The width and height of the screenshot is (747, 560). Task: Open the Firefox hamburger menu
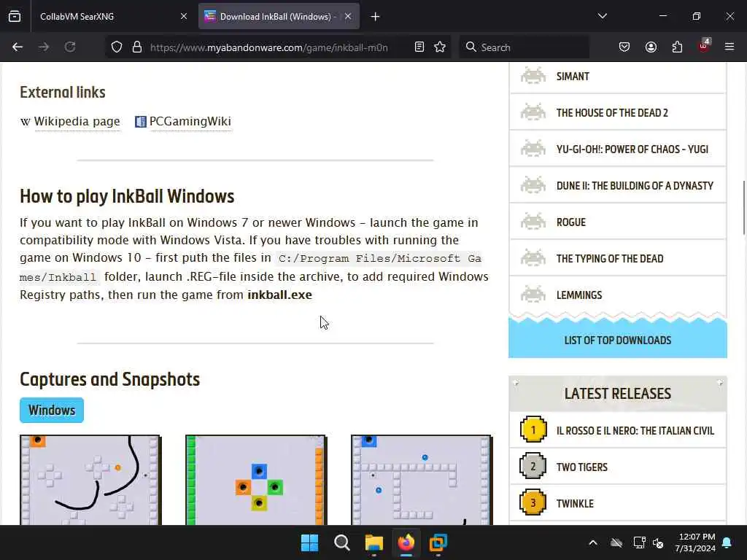[x=729, y=47]
